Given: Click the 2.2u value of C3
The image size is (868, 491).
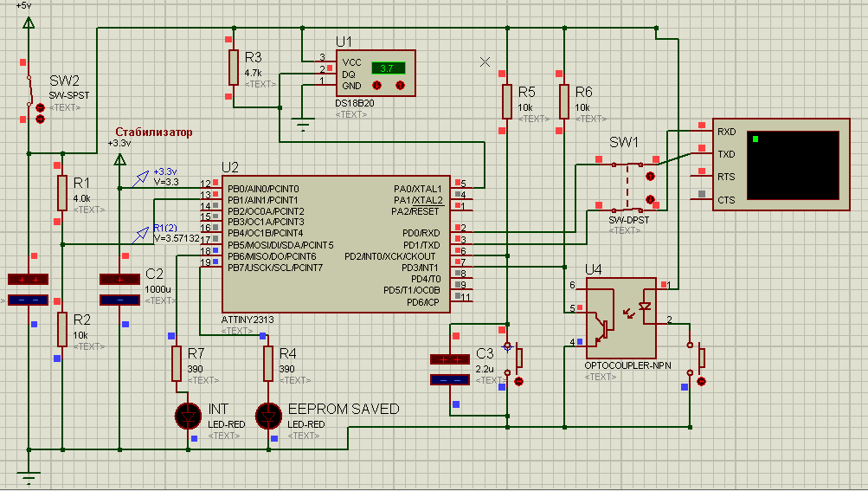Looking at the screenshot, I should [485, 369].
